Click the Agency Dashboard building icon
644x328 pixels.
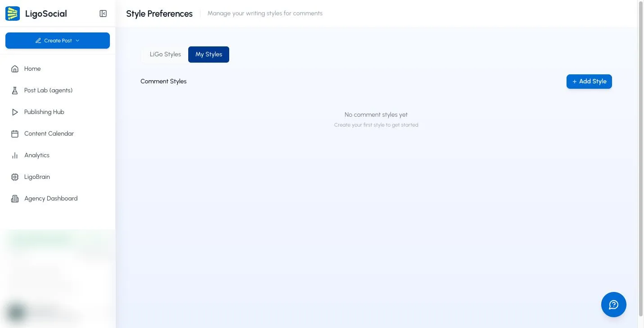click(15, 199)
